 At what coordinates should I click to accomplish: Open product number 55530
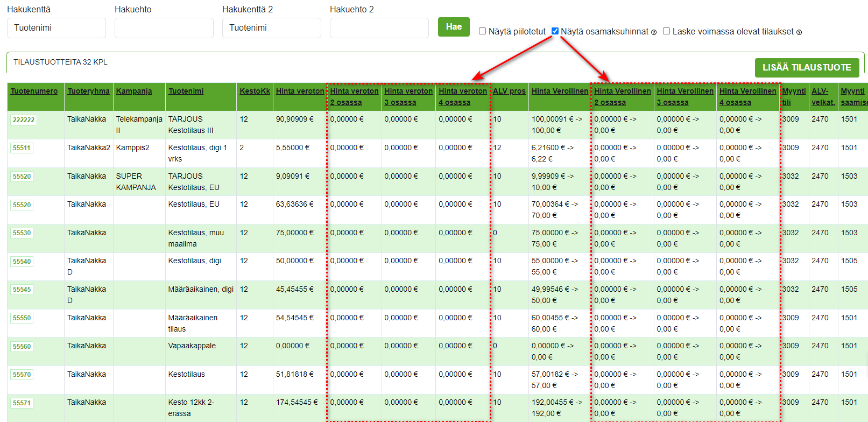tap(22, 233)
